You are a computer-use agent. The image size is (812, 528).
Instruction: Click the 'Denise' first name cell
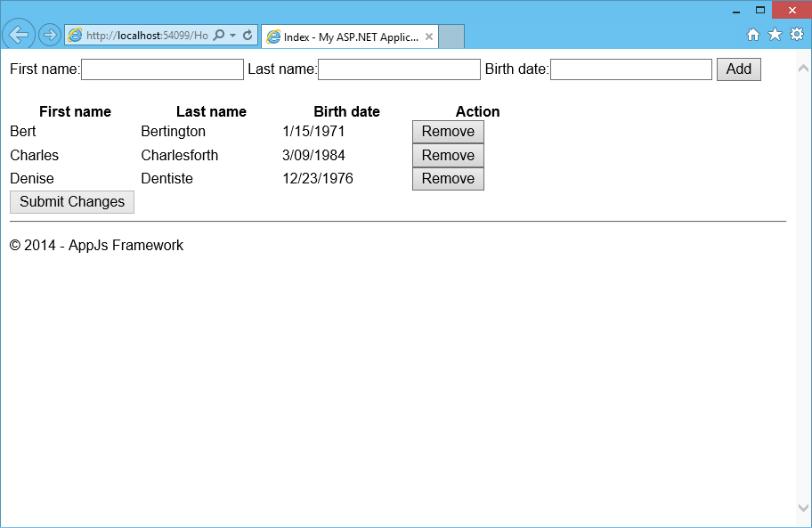31,179
